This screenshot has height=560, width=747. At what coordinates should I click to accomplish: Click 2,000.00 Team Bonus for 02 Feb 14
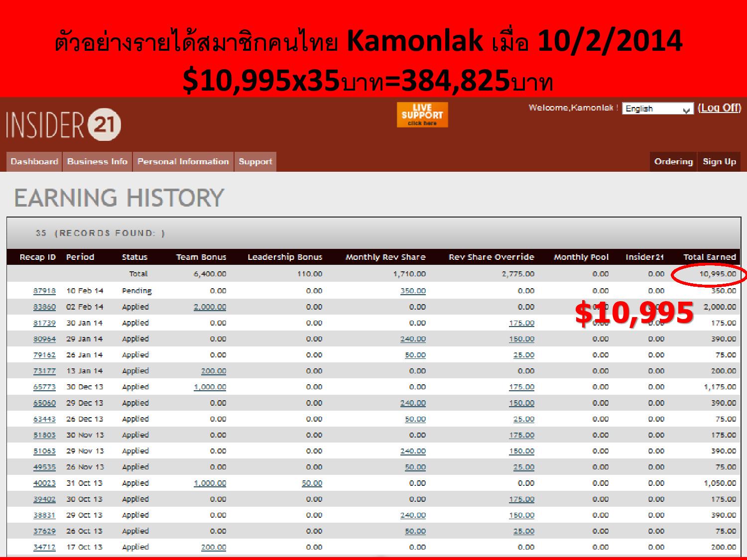[210, 307]
